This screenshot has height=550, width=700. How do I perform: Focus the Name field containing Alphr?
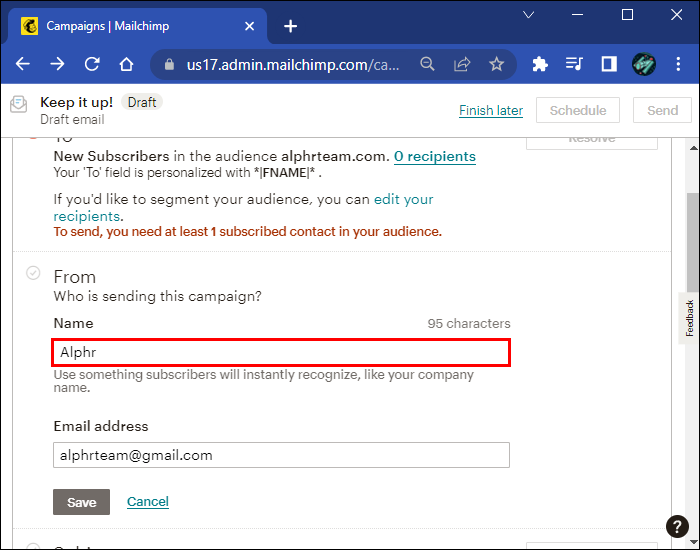[281, 353]
